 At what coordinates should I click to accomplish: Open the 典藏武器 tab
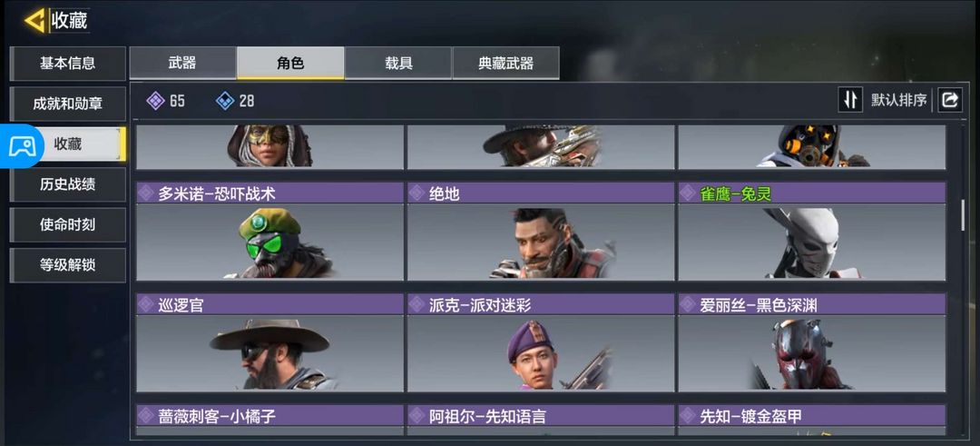coord(505,64)
